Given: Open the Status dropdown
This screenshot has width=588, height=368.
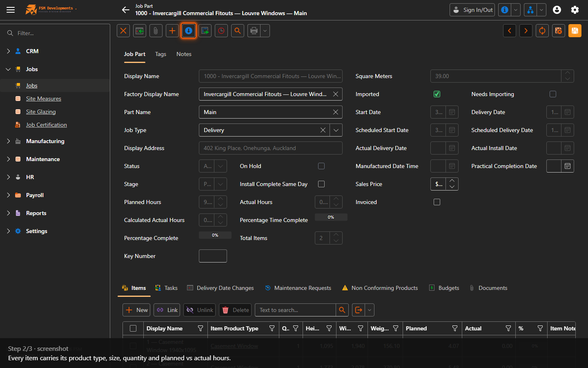Looking at the screenshot, I should (220, 166).
